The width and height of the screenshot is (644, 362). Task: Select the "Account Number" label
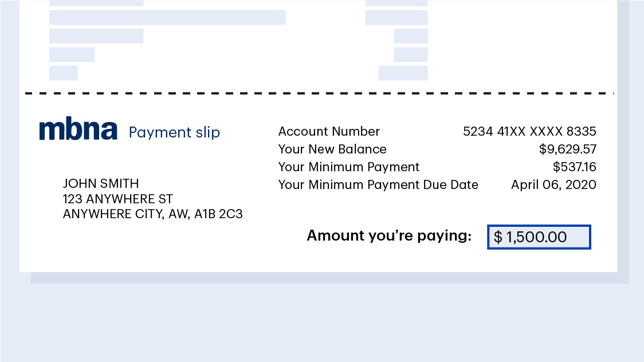(x=329, y=132)
